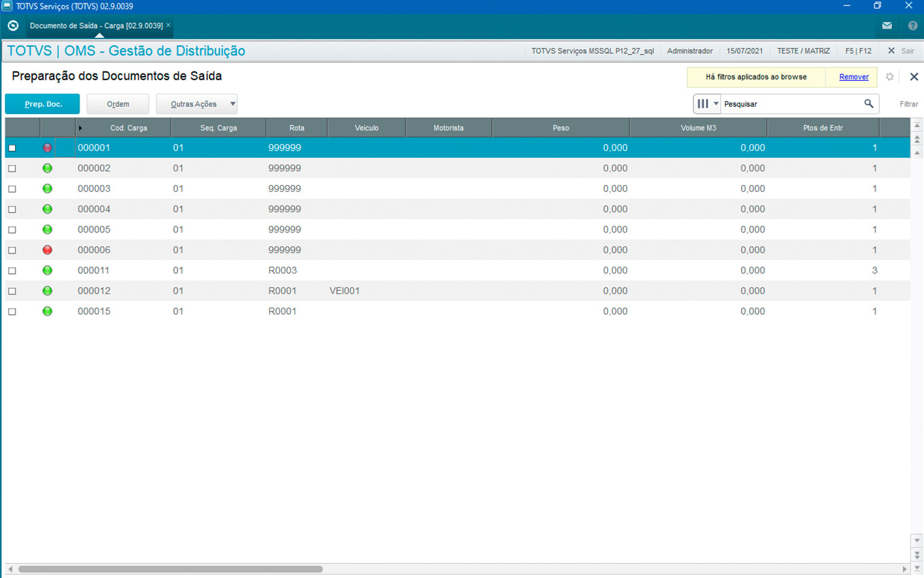The width and height of the screenshot is (924, 578).
Task: Open browse settings gear icon
Action: point(889,77)
